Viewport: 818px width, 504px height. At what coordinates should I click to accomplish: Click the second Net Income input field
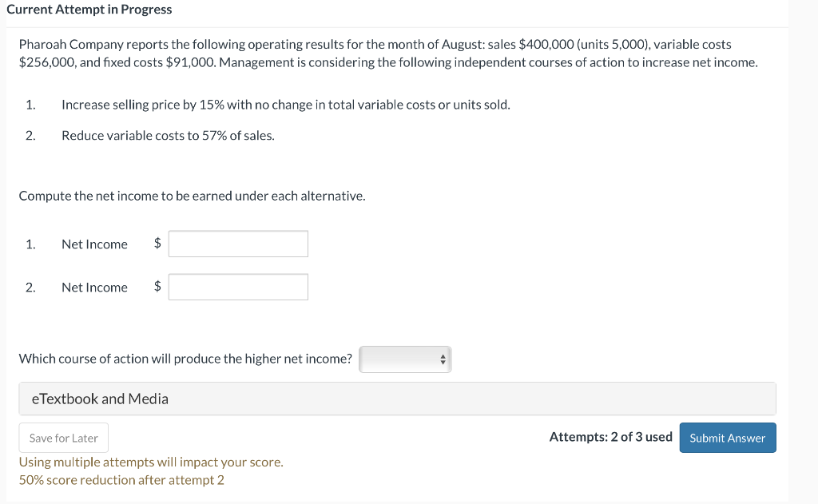(238, 287)
